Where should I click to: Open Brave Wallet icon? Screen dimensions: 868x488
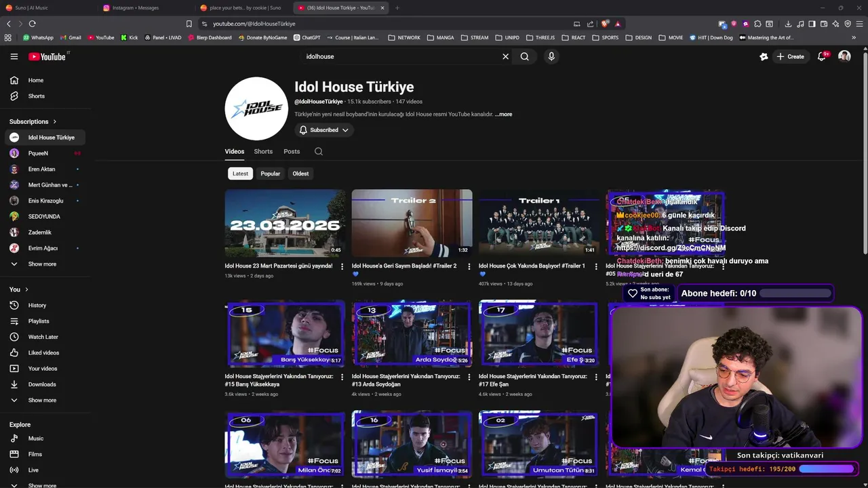point(824,24)
